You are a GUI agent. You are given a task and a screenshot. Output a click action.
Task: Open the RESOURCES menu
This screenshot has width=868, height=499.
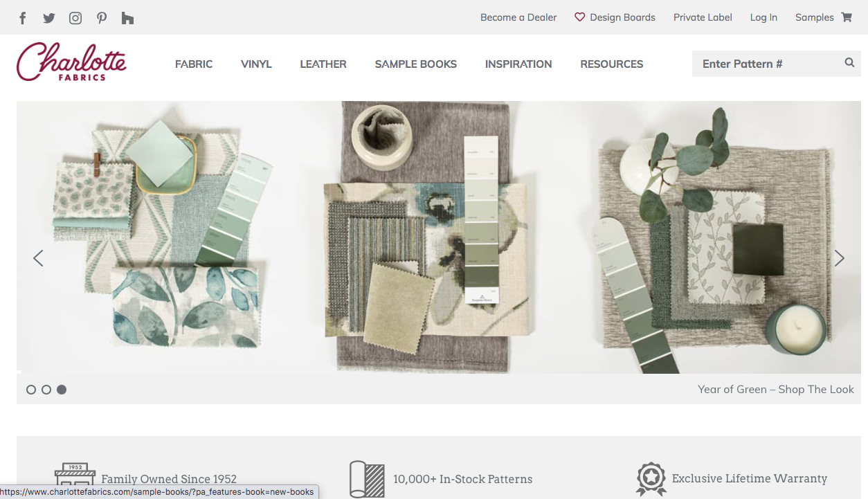coord(611,64)
